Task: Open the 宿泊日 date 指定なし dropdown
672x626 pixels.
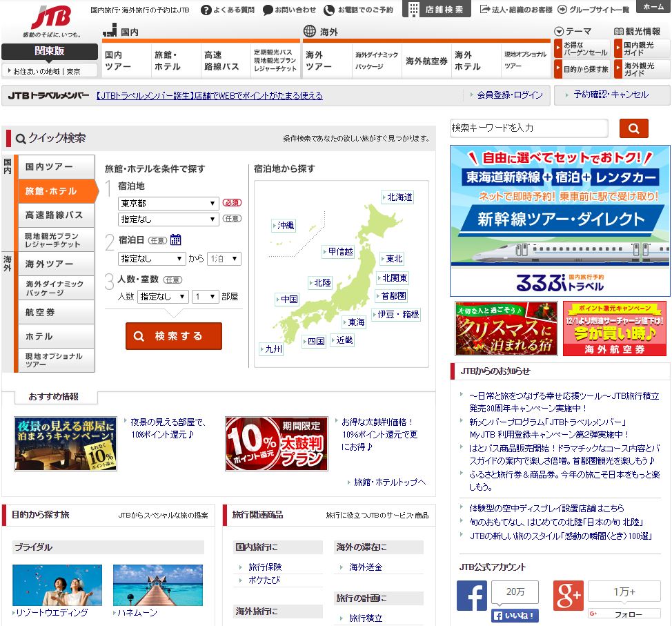Action: coord(152,259)
